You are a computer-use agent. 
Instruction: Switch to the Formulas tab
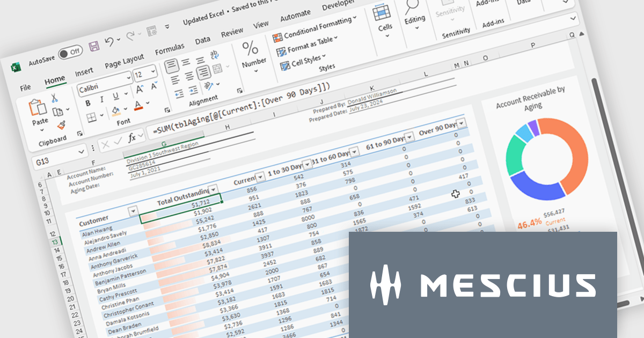pos(170,49)
